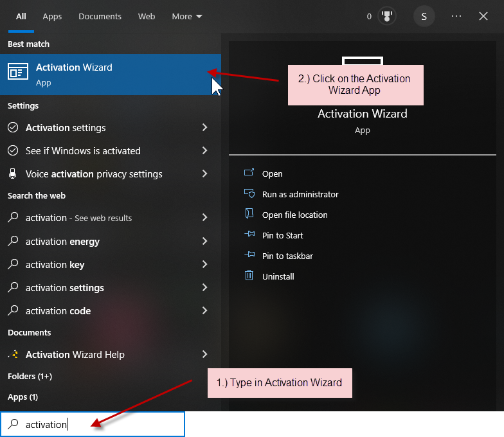The image size is (504, 437).
Task: Click the magnifier icon beside activation key
Action: pos(13,264)
